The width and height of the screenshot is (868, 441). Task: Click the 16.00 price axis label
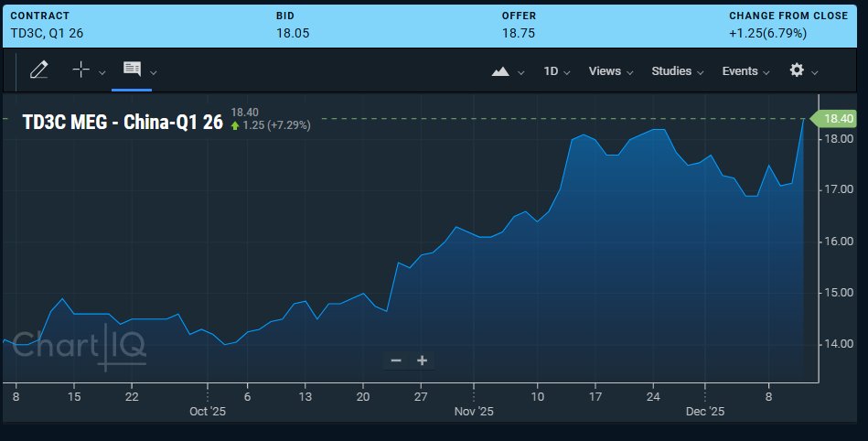click(x=839, y=242)
